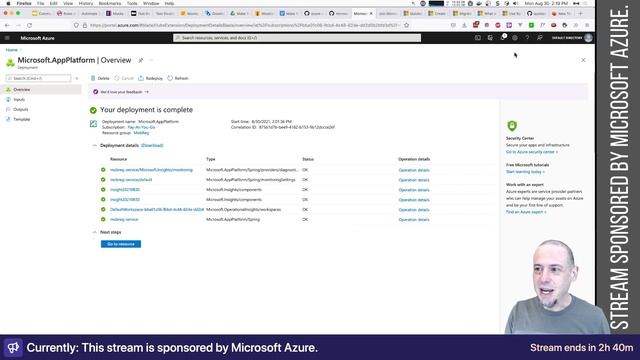
Task: Collapse the Next steps section
Action: (x=94, y=232)
